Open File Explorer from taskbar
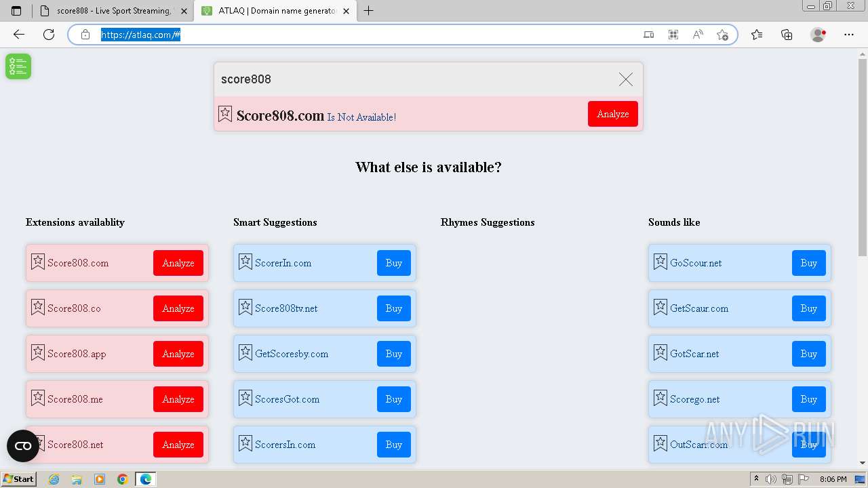 [77, 479]
